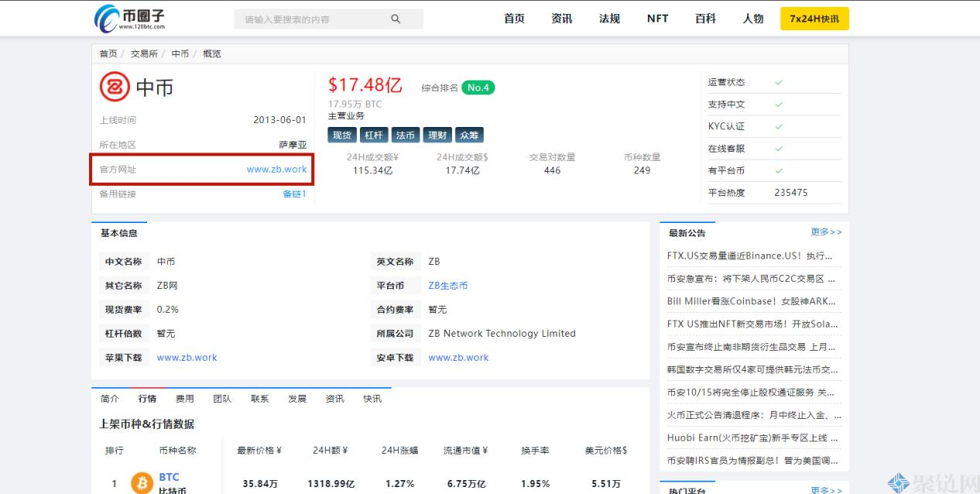The height and width of the screenshot is (494, 980).
Task: Click 中币 in the breadcrumb
Action: [x=180, y=53]
